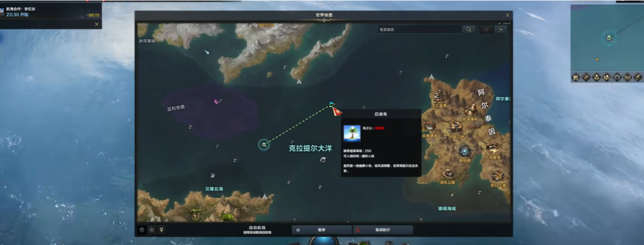Screen dimensions: 644x245
Task: Click the triangle button beside search
Action: pyautogui.click(x=487, y=29)
